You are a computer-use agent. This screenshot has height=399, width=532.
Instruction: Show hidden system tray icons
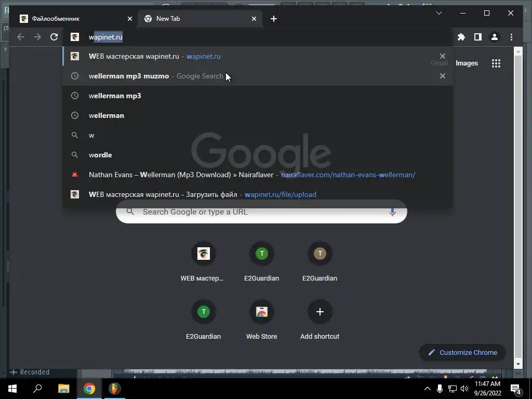[x=428, y=389]
